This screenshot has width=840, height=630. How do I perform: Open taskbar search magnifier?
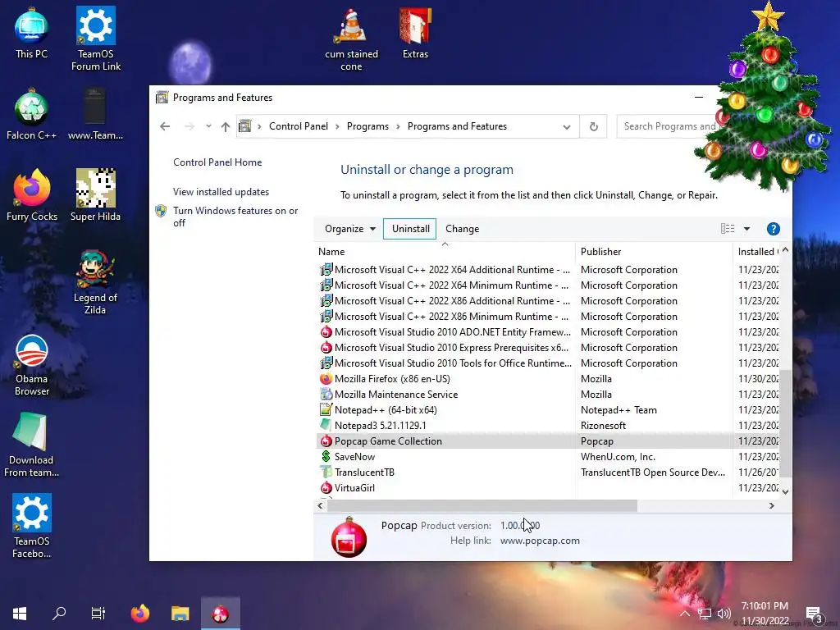[x=59, y=614]
